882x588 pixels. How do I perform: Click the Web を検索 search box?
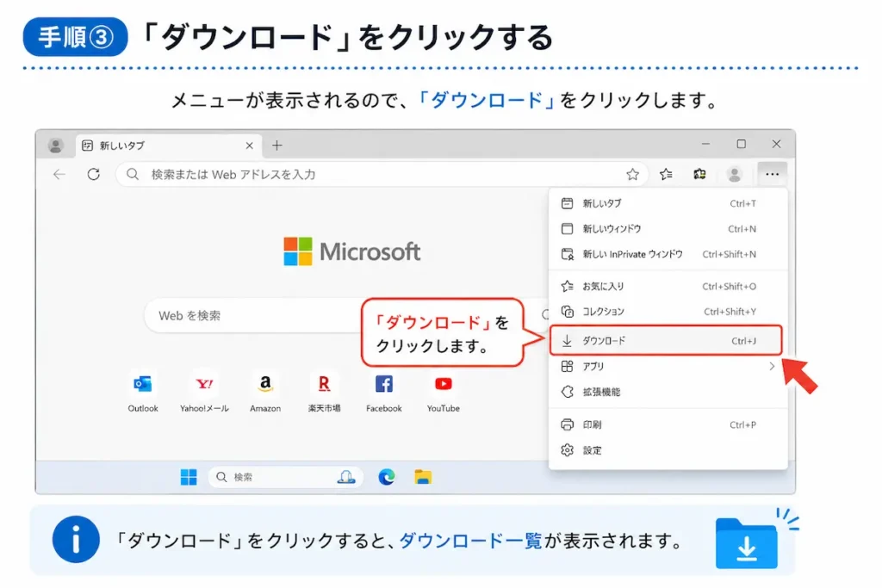pyautogui.click(x=346, y=315)
